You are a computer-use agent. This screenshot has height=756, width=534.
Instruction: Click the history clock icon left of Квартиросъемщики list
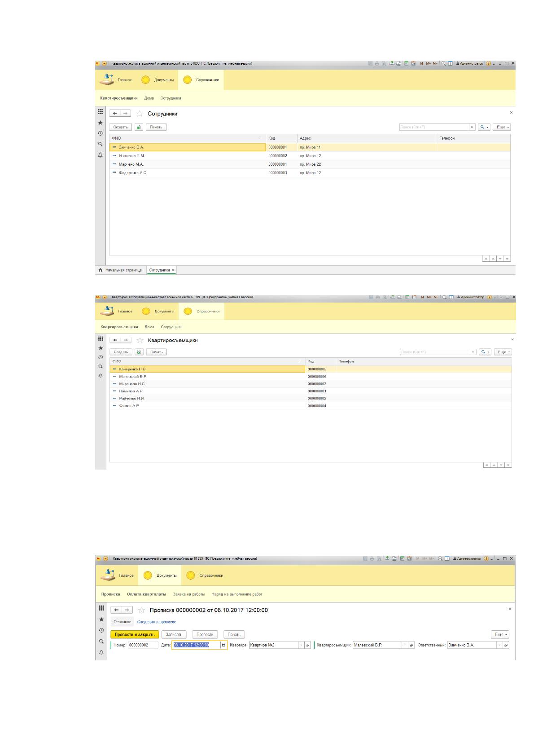point(101,357)
